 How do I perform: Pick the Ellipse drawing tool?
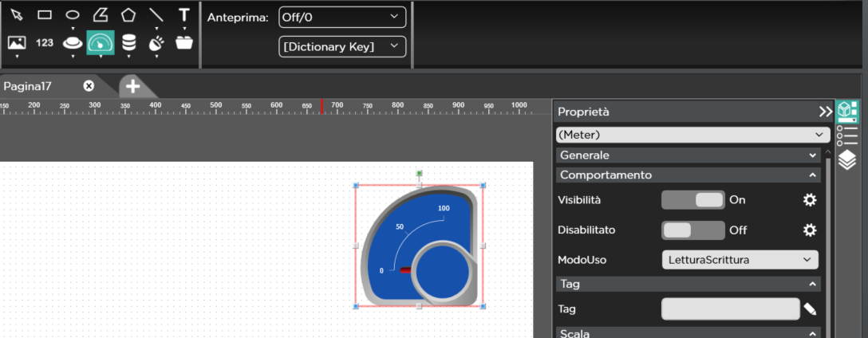[73, 14]
